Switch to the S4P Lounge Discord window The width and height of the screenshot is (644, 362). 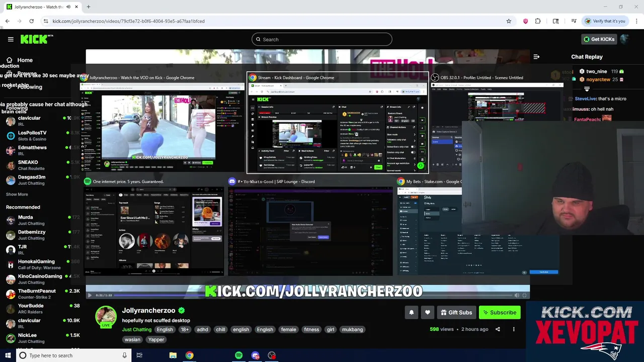pyautogui.click(x=310, y=226)
